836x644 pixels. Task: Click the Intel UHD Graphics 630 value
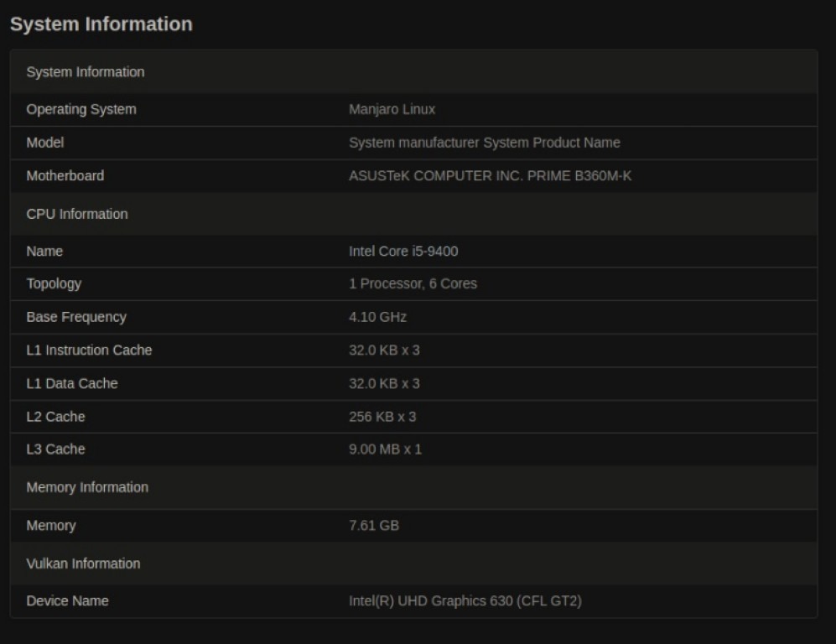[465, 600]
